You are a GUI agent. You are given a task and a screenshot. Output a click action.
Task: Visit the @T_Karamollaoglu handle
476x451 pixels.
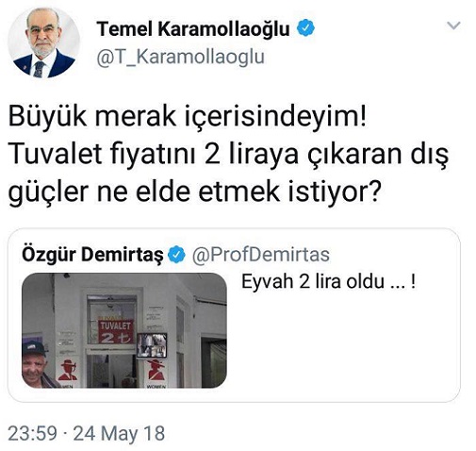click(180, 58)
